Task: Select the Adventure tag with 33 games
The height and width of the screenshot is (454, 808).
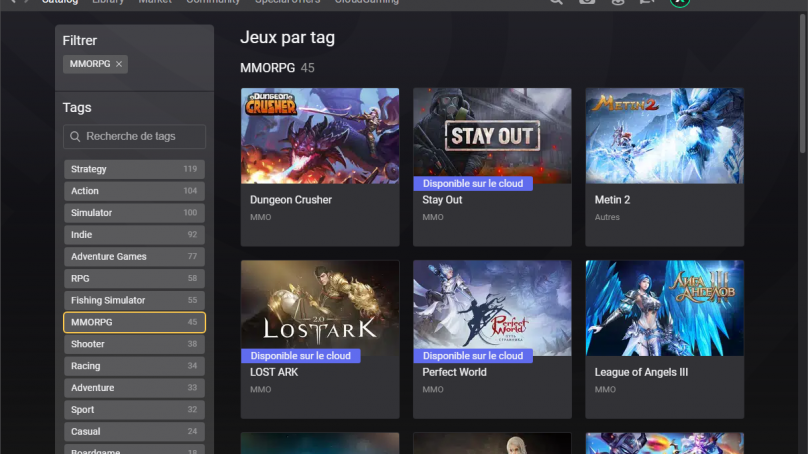Action: click(134, 388)
